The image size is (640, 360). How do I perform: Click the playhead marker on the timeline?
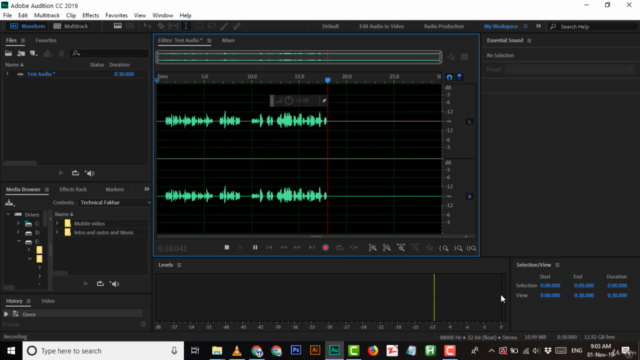[328, 80]
